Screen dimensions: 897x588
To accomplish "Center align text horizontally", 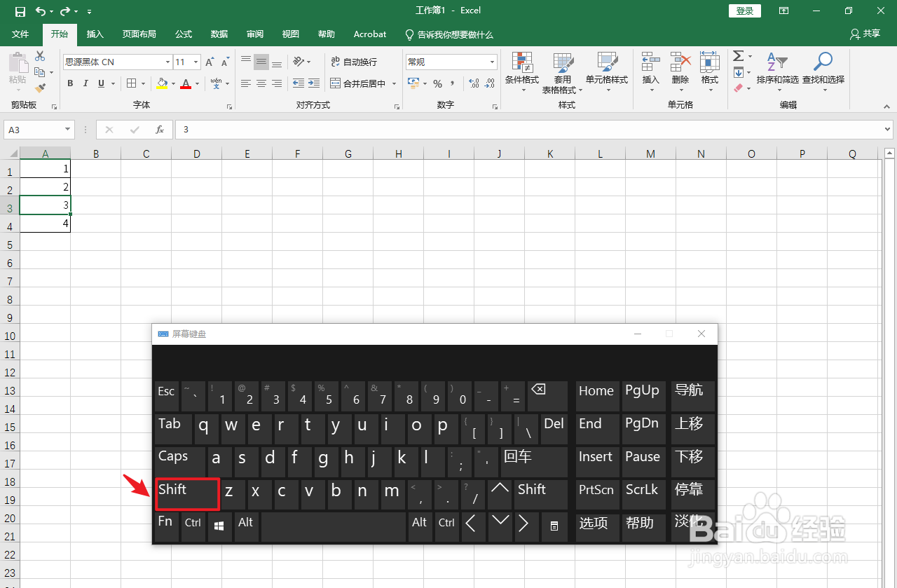I will pos(261,83).
